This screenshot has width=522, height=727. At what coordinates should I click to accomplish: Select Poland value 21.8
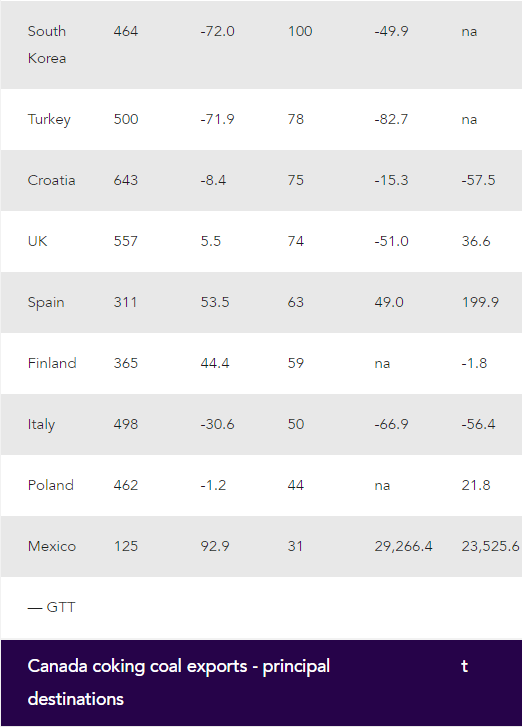point(476,485)
